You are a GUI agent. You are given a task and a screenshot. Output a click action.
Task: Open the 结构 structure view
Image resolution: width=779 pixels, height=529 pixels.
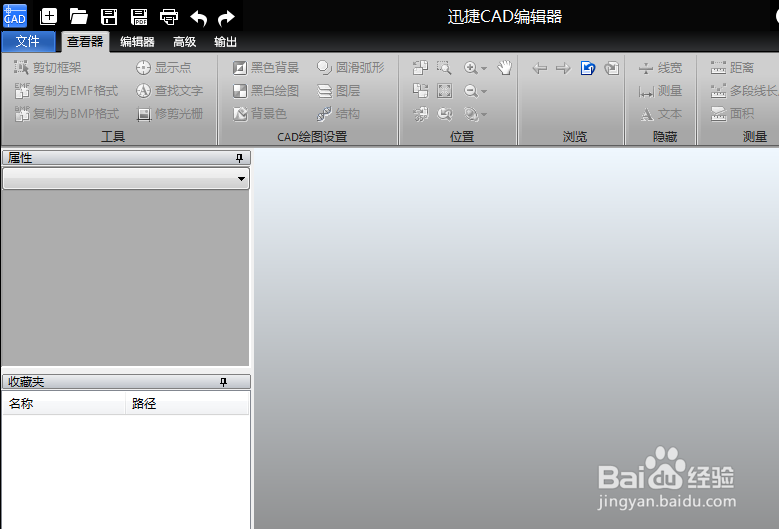pos(338,114)
